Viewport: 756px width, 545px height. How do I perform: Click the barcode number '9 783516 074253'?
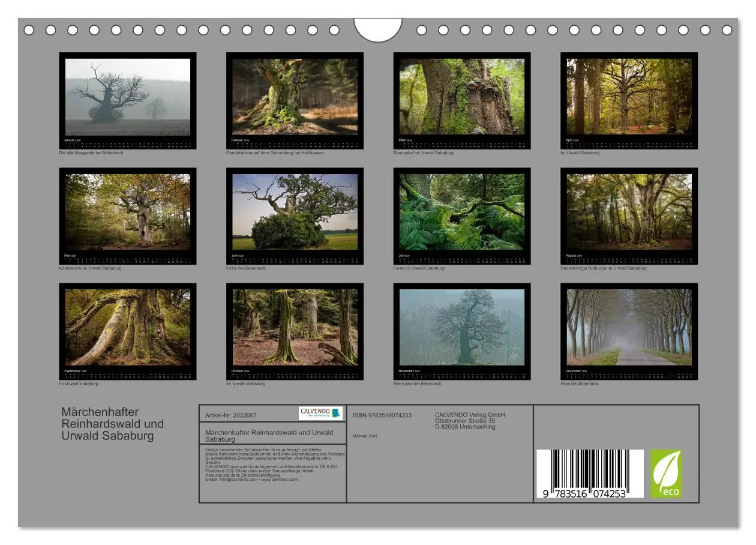tap(584, 494)
